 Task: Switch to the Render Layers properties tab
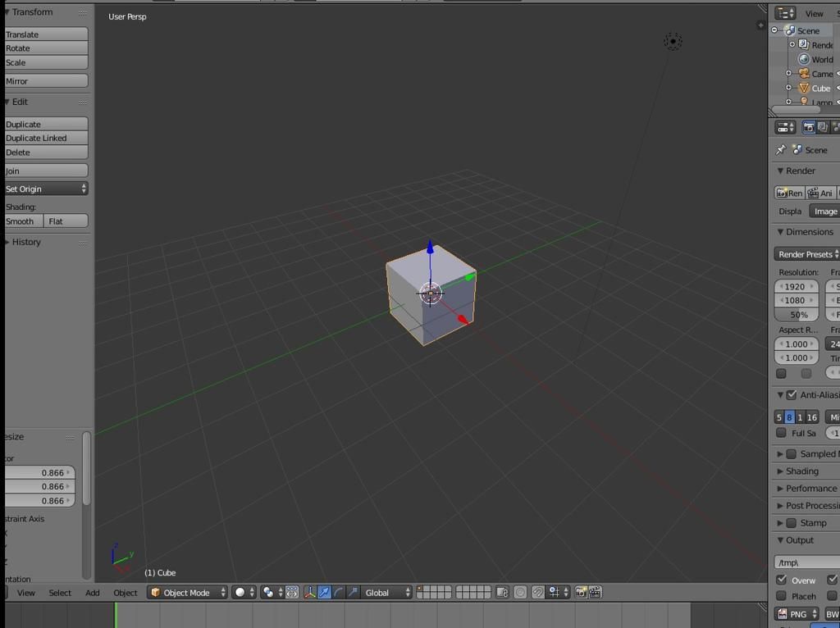coord(822,127)
